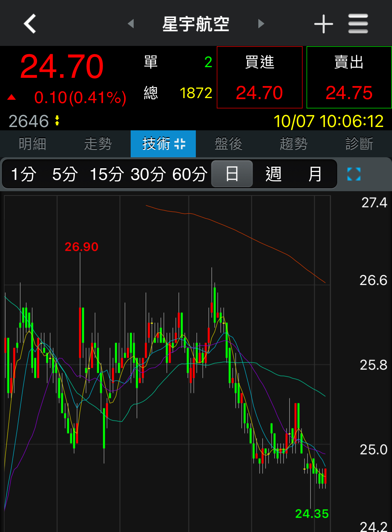The width and height of the screenshot is (392, 532).
Task: Tap the fullscreen expand chart icon
Action: tap(354, 174)
